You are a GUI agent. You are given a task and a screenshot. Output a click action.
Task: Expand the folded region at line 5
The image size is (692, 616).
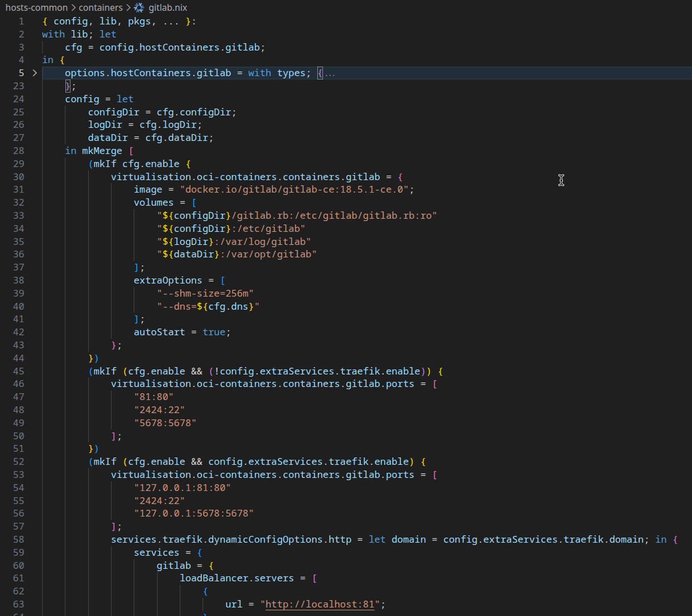35,73
